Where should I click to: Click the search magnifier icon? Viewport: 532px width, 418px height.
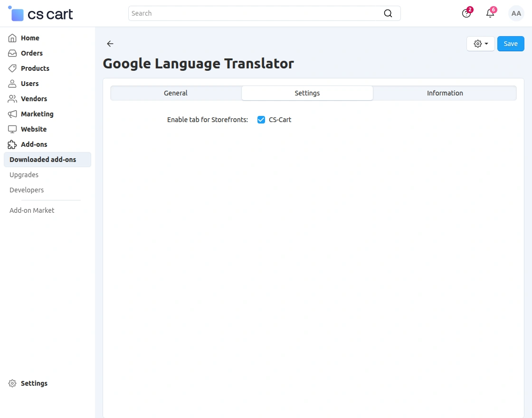tap(388, 13)
